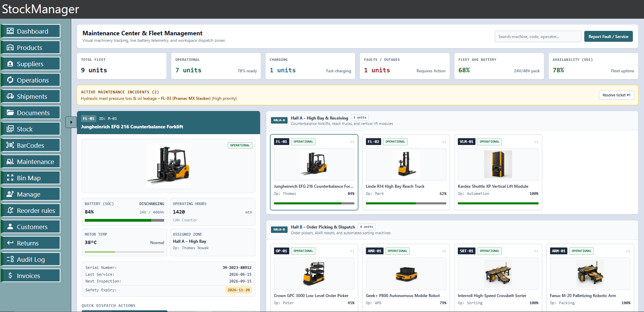Screen dimensions: 644x312
Task: Click the HALA-B zone badge
Action: [279, 230]
